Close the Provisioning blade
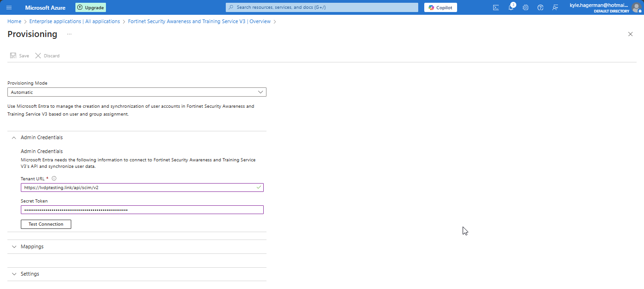This screenshot has height=289, width=644. (x=630, y=34)
